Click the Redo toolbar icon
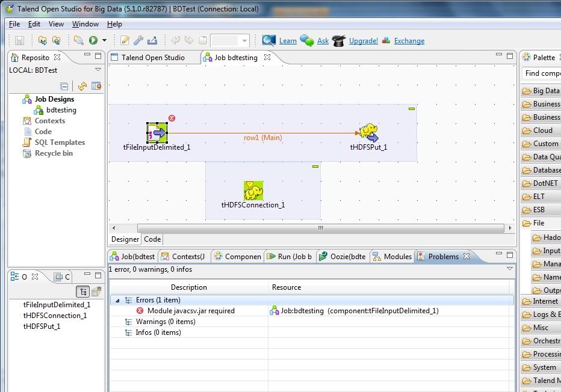The height and width of the screenshot is (392, 561). click(189, 40)
